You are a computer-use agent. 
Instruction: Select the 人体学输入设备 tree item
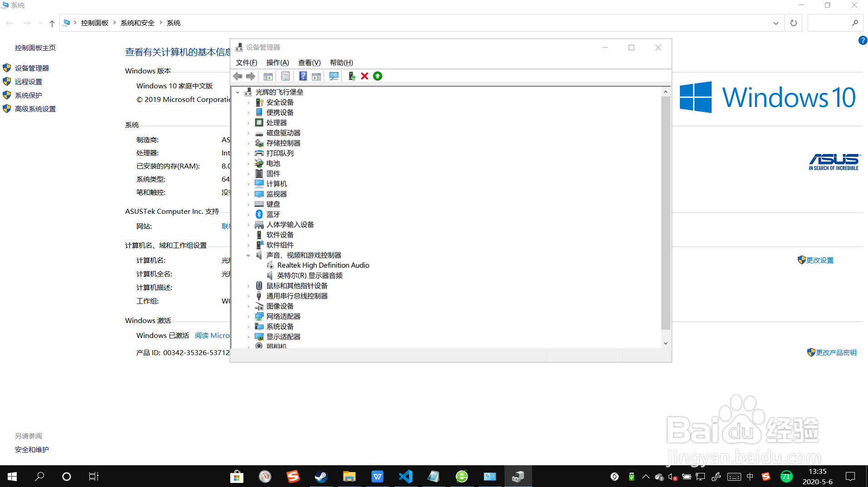coord(290,225)
